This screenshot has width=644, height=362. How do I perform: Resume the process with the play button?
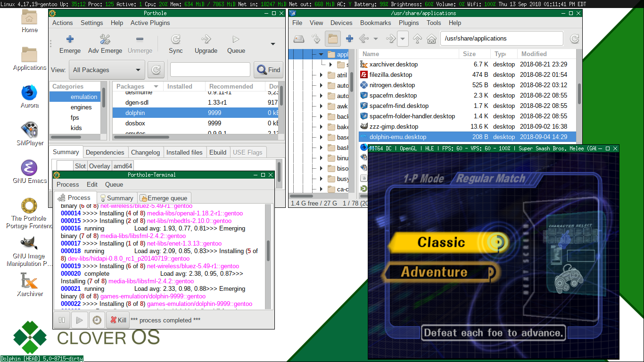pos(79,320)
